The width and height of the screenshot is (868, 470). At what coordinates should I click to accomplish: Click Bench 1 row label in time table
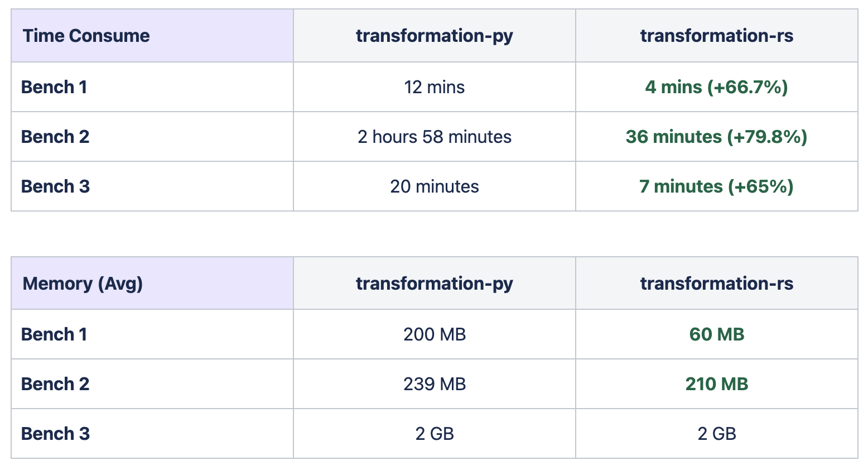point(54,87)
